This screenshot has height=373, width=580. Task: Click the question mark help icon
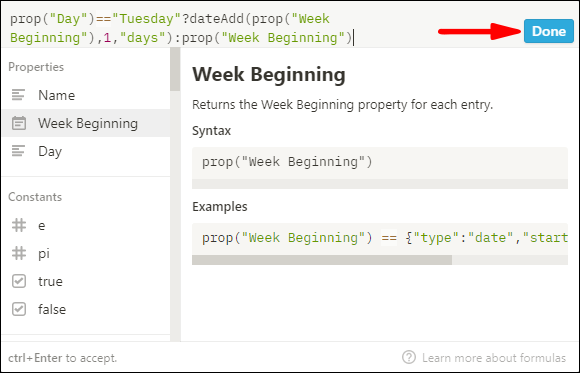(409, 357)
